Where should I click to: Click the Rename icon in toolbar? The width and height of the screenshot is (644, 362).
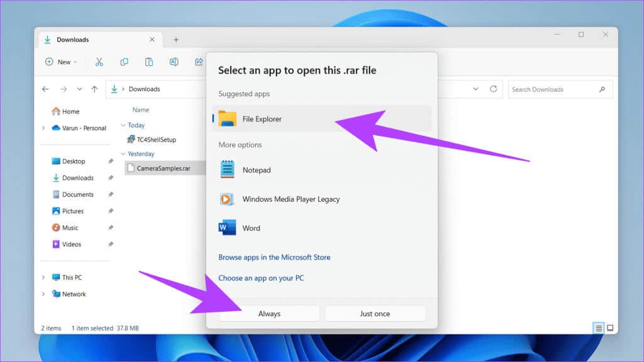[x=174, y=62]
